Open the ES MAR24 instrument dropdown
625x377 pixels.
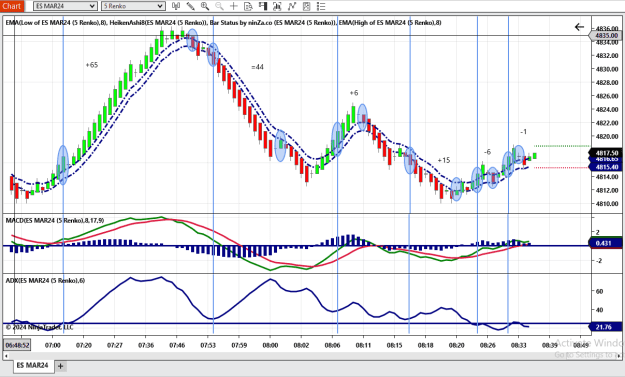point(65,6)
